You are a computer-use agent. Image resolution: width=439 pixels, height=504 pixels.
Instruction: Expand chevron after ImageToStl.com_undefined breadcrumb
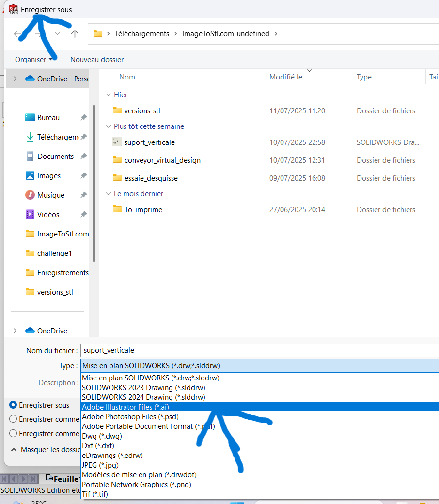(276, 34)
